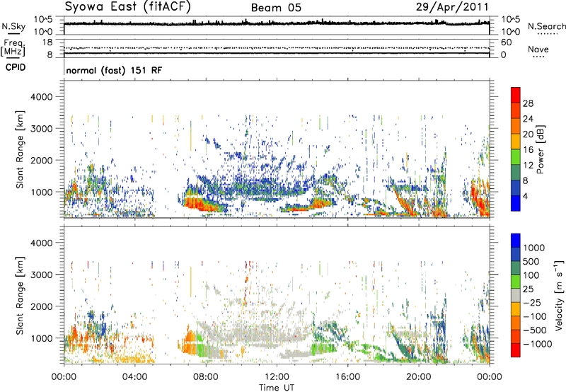Click the '04:00' time axis label
Image resolution: width=566 pixels, height=392 pixels.
(x=134, y=376)
